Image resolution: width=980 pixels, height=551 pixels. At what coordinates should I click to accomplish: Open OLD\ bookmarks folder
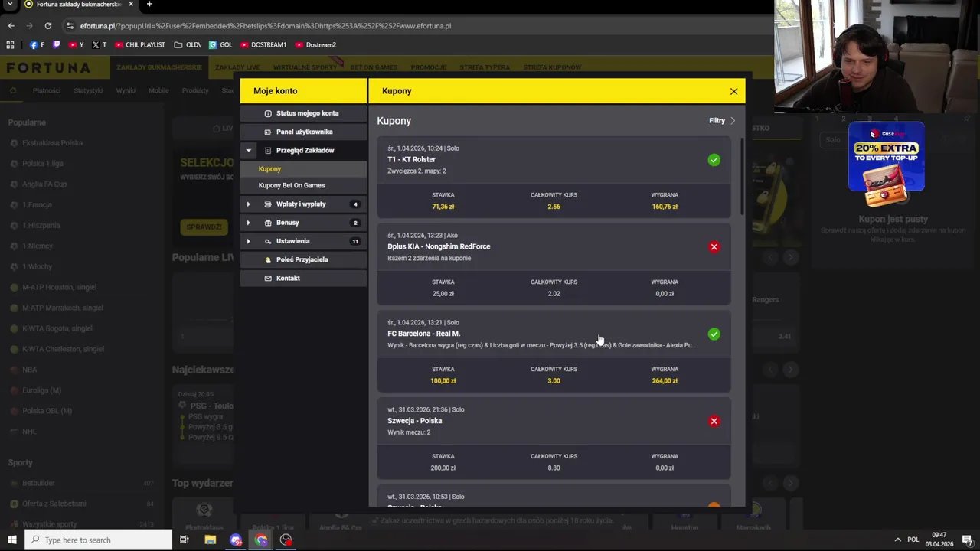pyautogui.click(x=188, y=45)
